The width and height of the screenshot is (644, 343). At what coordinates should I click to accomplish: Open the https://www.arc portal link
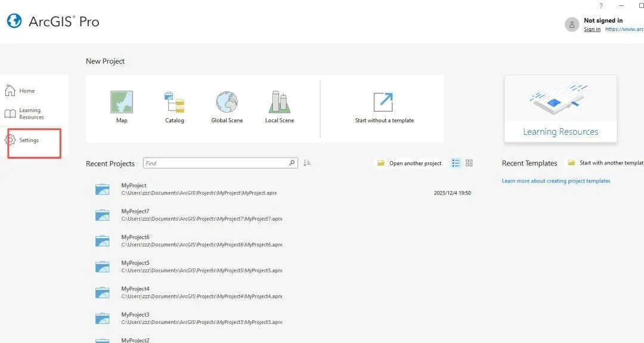tap(624, 29)
